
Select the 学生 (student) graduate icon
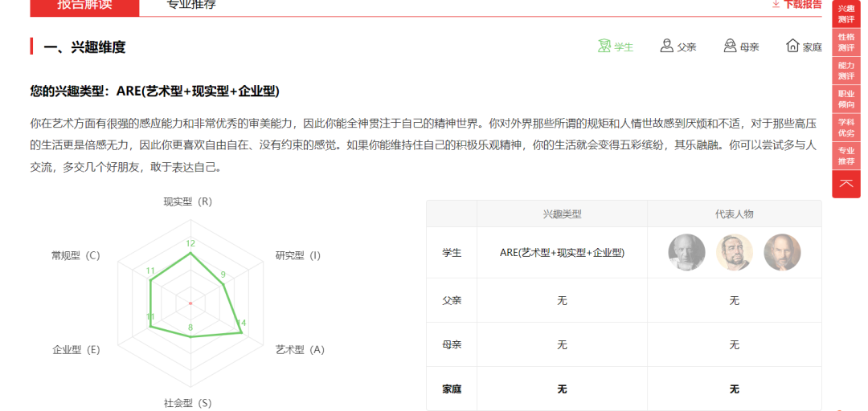(x=604, y=46)
